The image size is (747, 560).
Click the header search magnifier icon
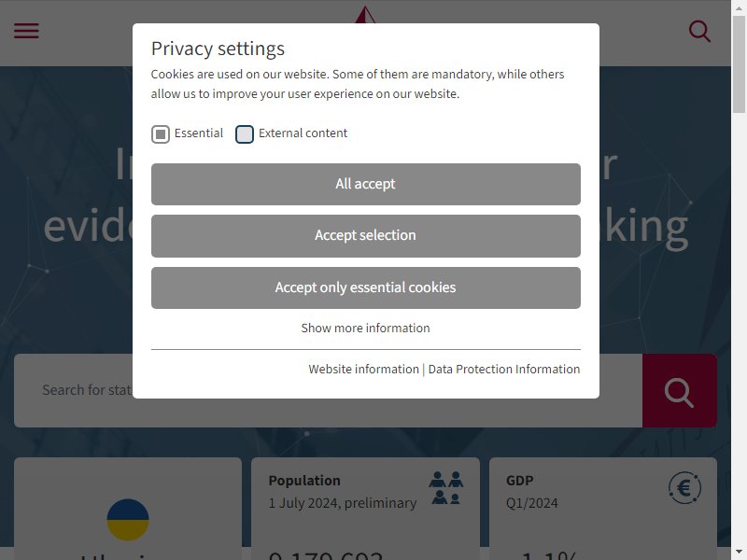click(699, 32)
